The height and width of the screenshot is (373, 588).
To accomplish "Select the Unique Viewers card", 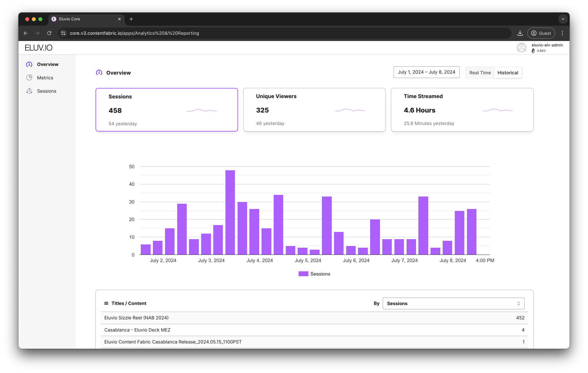I will (x=314, y=110).
